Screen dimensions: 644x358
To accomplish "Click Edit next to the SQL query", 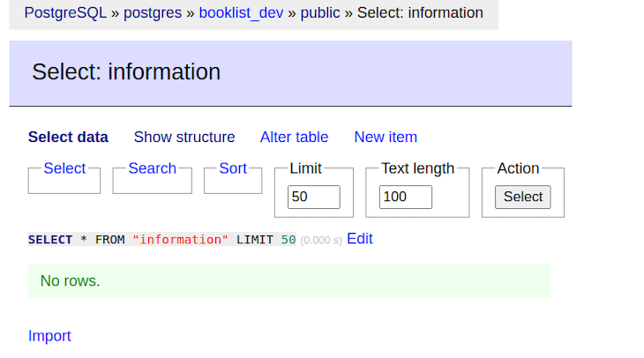I will 360,239.
